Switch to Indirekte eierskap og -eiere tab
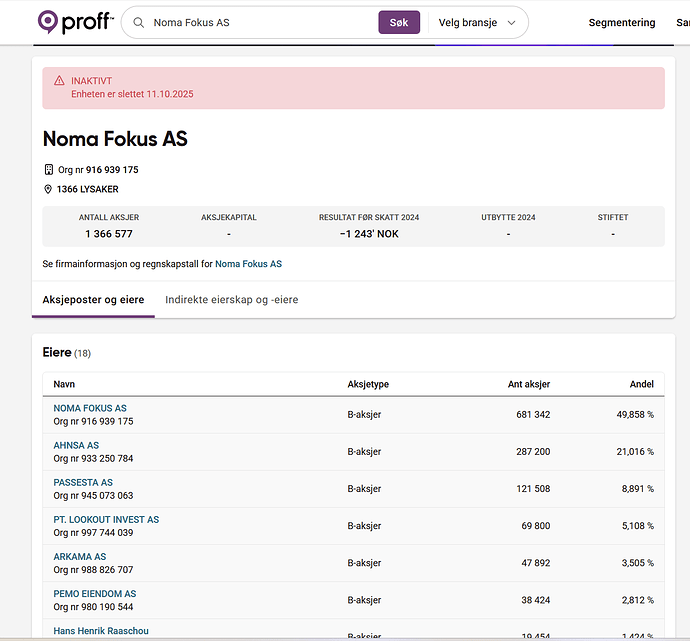 click(231, 300)
